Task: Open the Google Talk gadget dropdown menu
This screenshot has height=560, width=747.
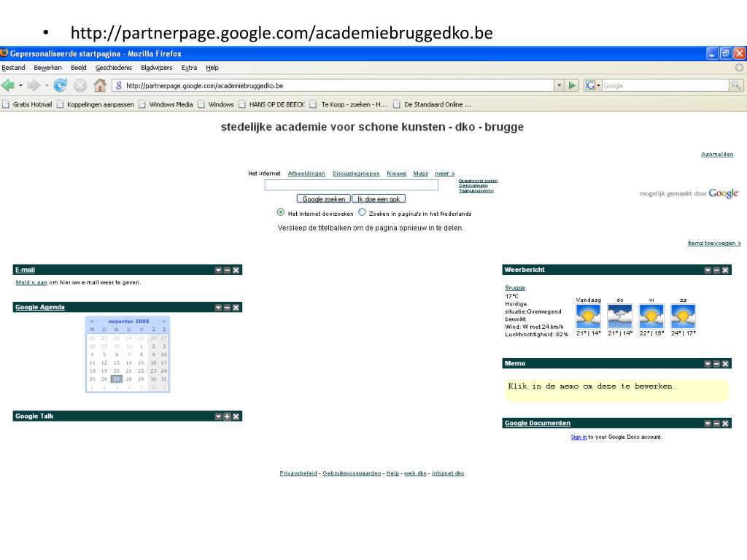Action: pos(218,416)
